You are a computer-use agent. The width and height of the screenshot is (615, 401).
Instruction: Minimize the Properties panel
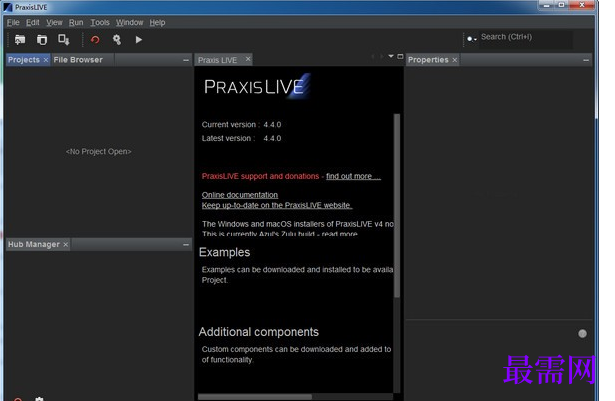pos(586,60)
